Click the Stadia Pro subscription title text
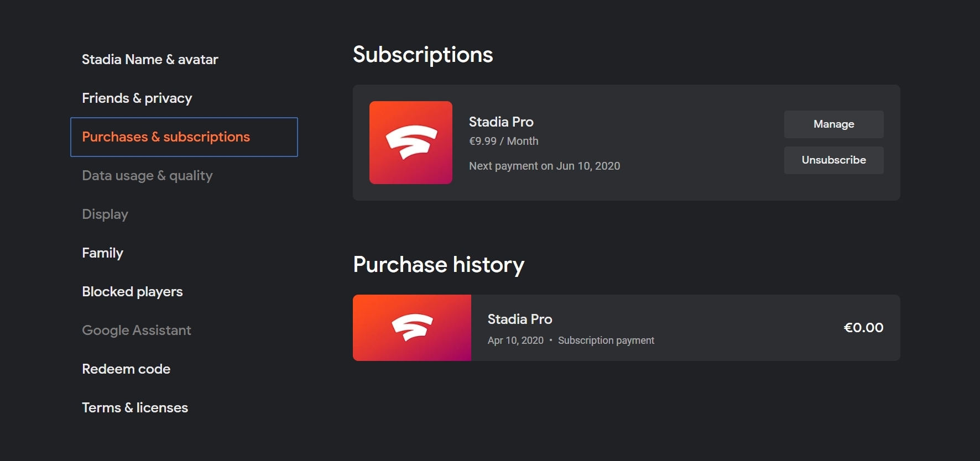This screenshot has width=980, height=461. [x=501, y=122]
